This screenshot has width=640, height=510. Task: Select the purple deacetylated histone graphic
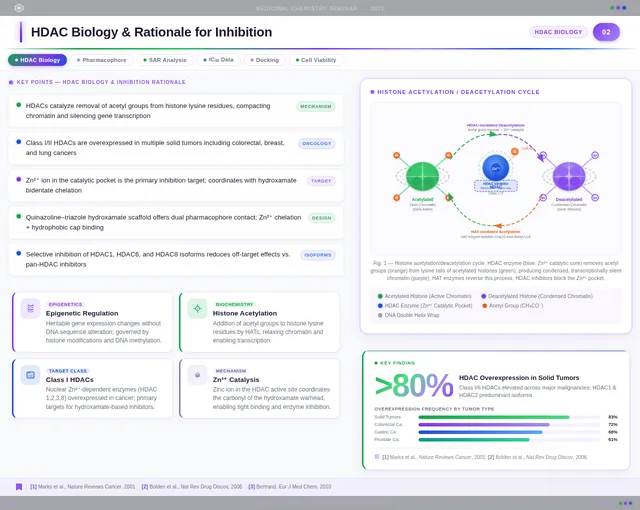568,176
